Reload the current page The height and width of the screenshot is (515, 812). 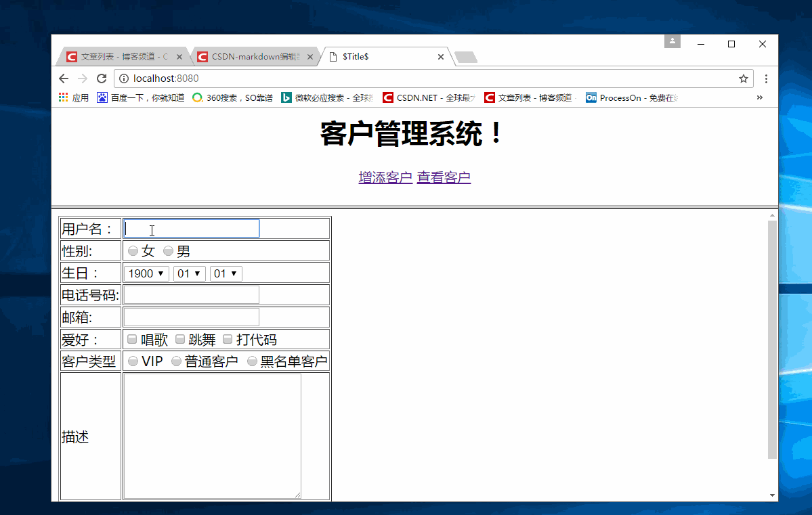tap(102, 78)
